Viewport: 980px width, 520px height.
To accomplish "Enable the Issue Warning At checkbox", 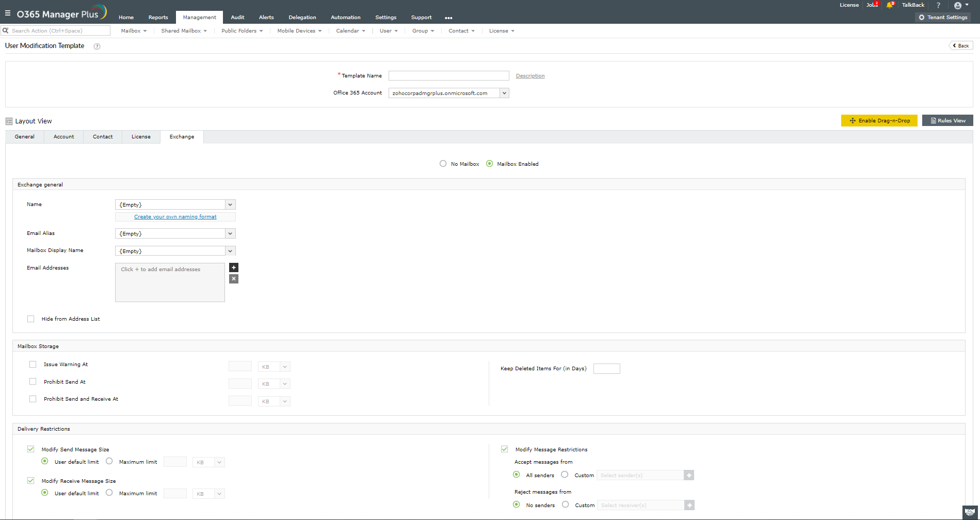I will [x=33, y=365].
